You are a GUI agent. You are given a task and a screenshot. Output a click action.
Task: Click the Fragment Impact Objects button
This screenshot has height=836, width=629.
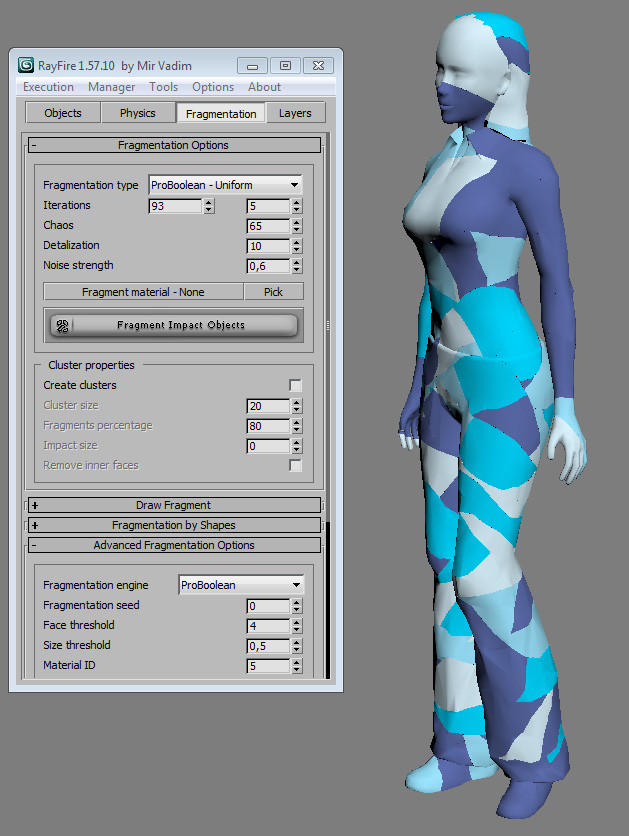point(174,325)
